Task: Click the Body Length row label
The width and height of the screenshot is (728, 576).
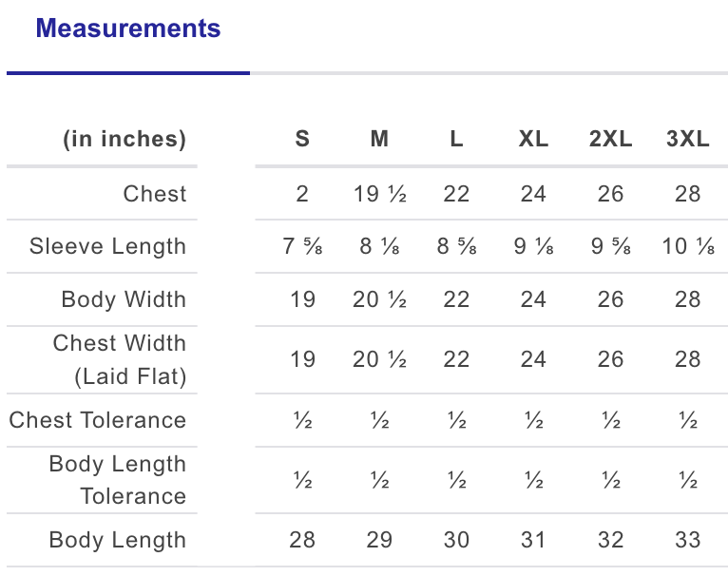Action: [118, 540]
